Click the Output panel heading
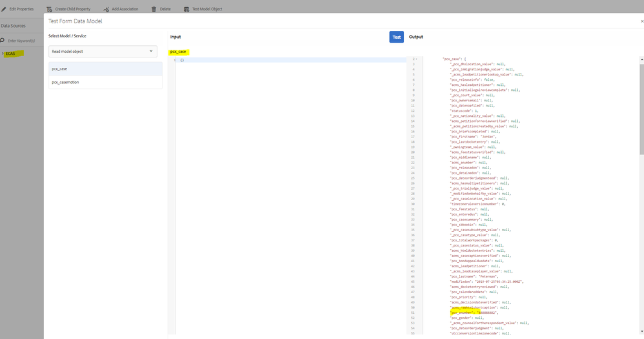Image resolution: width=644 pixels, height=339 pixels. pos(416,37)
